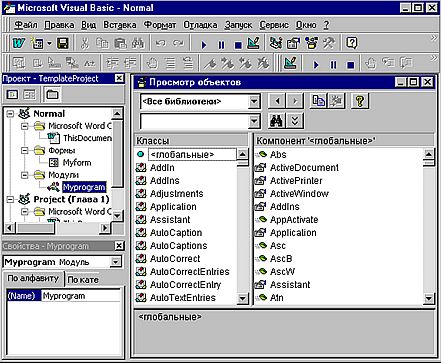Click View Code icon in the project panel
The width and height of the screenshot is (441, 364).
pyautogui.click(x=12, y=95)
